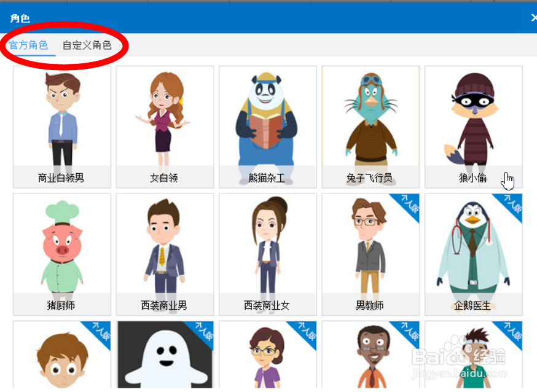Click the 狼小偷 name label
The height and width of the screenshot is (392, 537).
[472, 178]
